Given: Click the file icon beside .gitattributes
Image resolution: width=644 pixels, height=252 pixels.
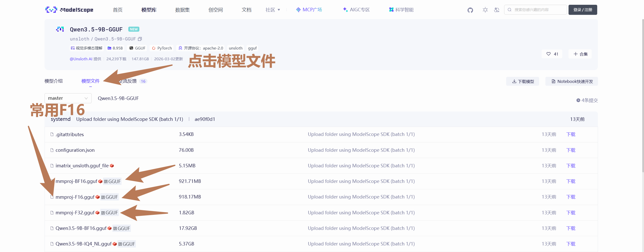Looking at the screenshot, I should (x=52, y=134).
